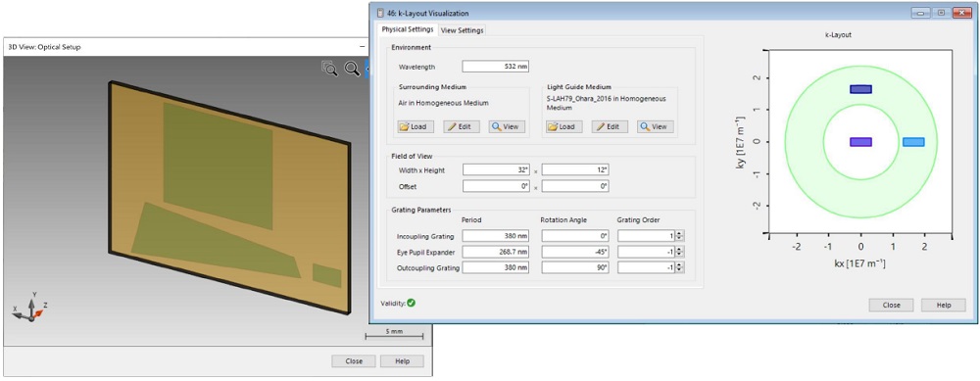Edit the Surrounding Medium

click(462, 126)
